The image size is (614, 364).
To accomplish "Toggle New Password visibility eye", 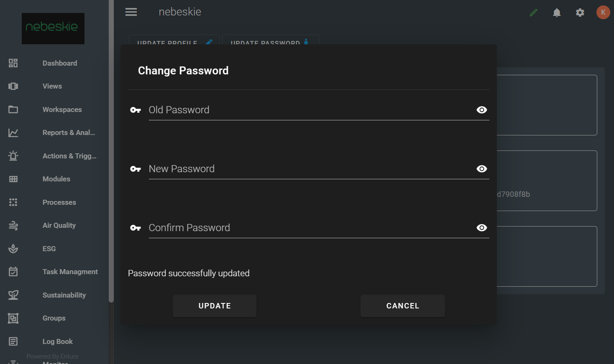I will point(482,169).
